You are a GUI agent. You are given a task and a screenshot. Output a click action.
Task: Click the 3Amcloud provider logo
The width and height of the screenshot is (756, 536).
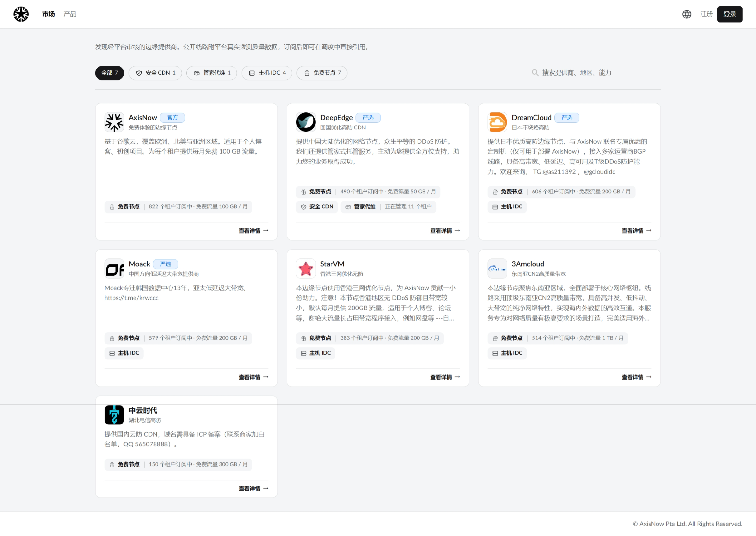[497, 269]
